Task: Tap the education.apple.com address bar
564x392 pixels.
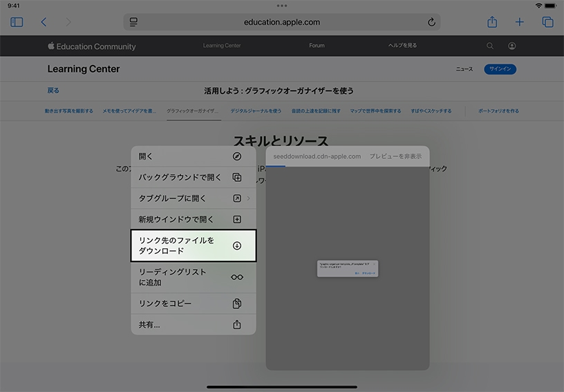Action: click(282, 22)
